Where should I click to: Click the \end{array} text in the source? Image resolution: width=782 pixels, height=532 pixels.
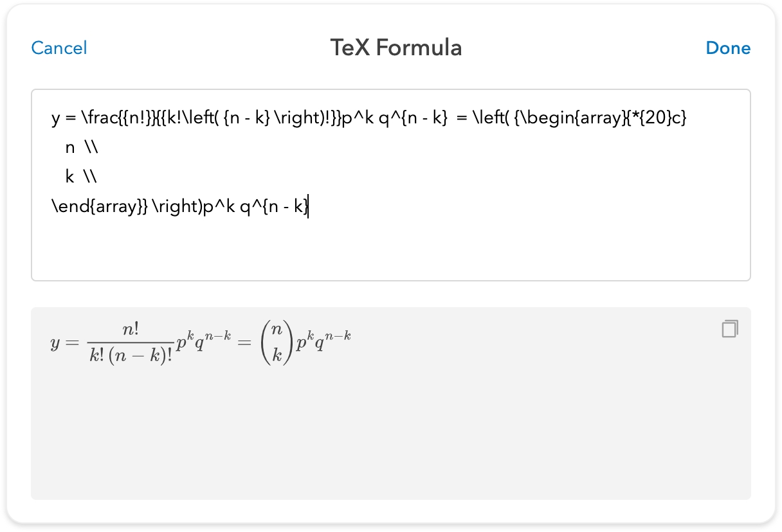pos(100,206)
